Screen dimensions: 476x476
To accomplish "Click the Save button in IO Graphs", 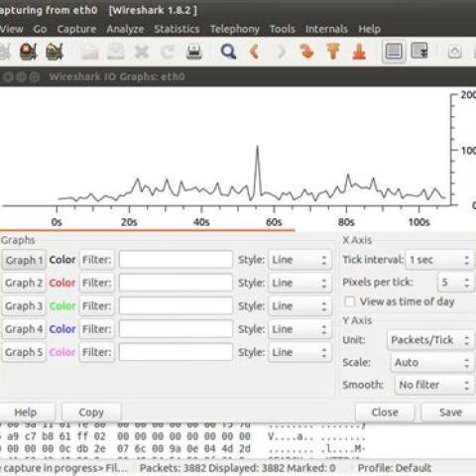I will pos(450,413).
